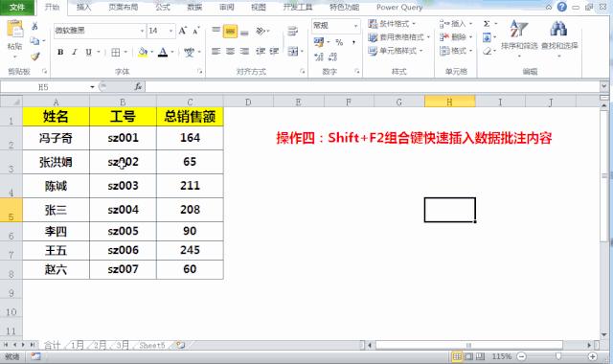This screenshot has width=613, height=364.
Task: Increase font size with large A
Action: click(182, 31)
